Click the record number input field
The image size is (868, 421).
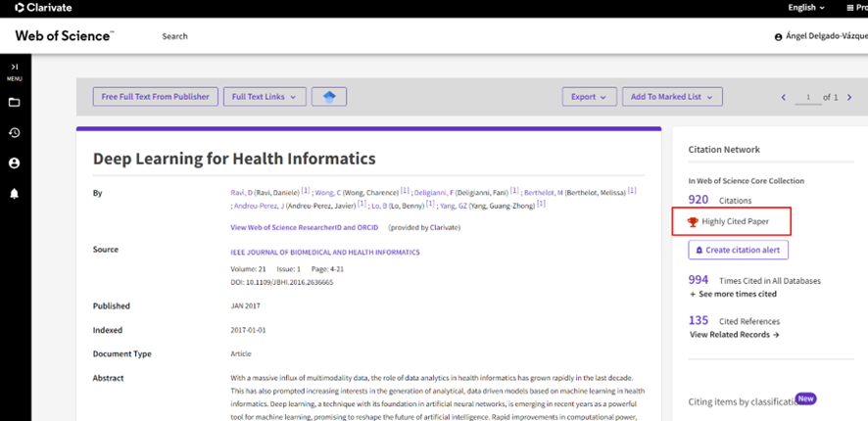tap(808, 98)
